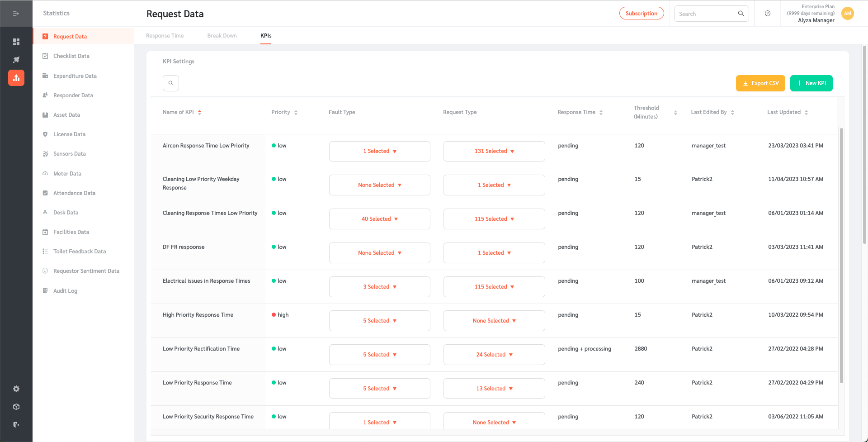This screenshot has width=868, height=442.
Task: Open the 131 Selected request type dropdown
Action: click(x=494, y=151)
